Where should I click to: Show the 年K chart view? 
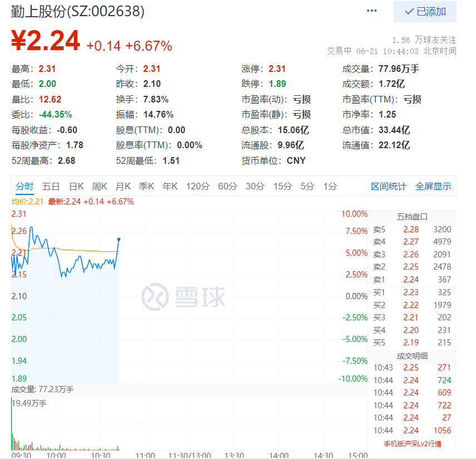click(170, 186)
